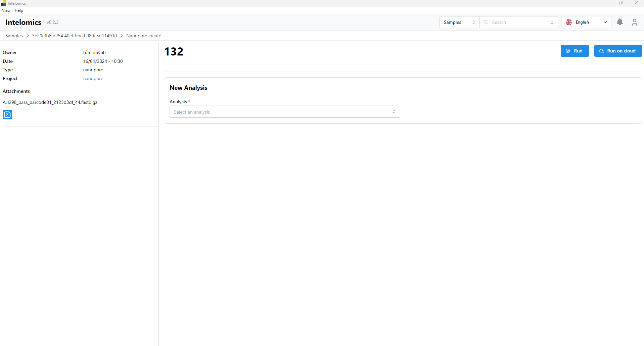Restore the window using title bar button

[621, 3]
